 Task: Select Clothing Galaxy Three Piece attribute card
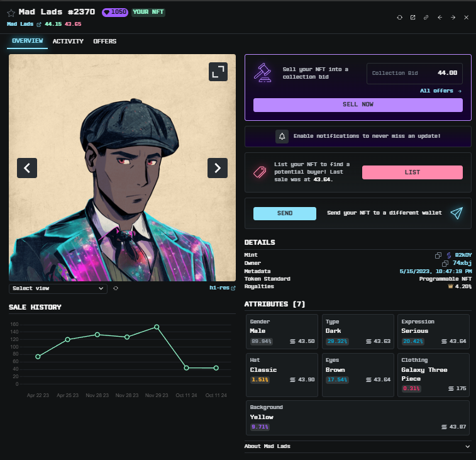[x=433, y=375]
